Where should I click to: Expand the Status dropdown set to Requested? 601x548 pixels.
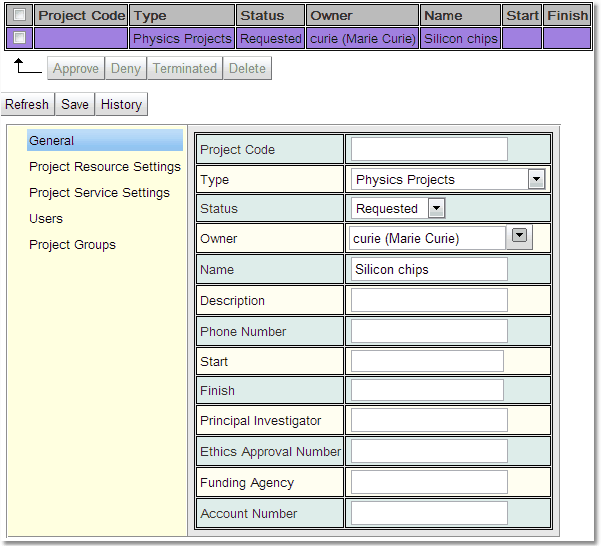(x=435, y=209)
